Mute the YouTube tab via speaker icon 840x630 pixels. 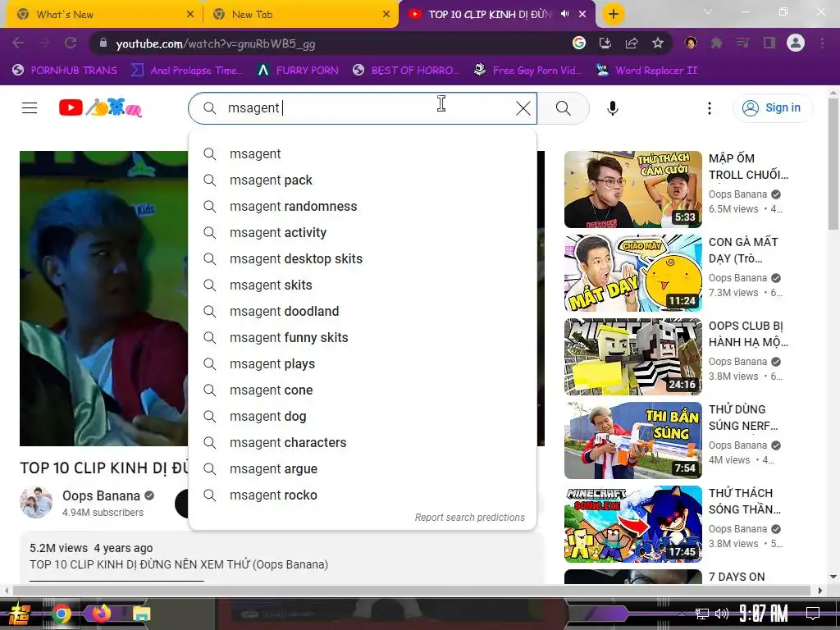point(564,14)
